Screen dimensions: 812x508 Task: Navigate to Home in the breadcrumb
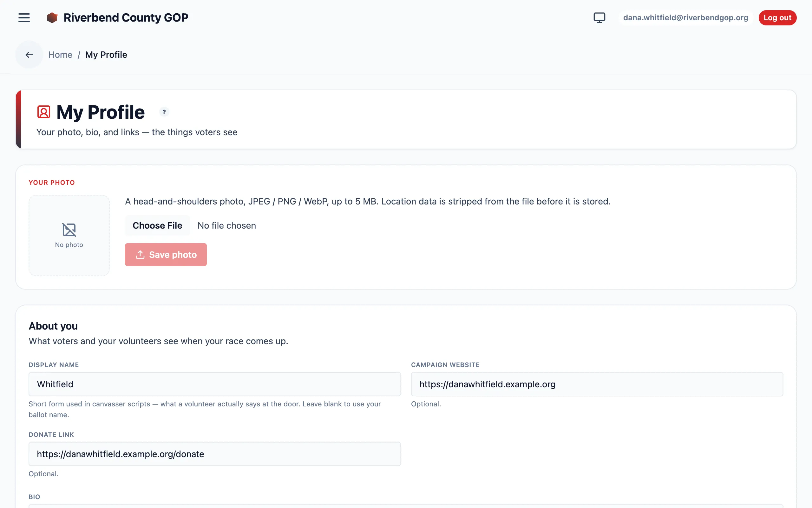tap(60, 55)
